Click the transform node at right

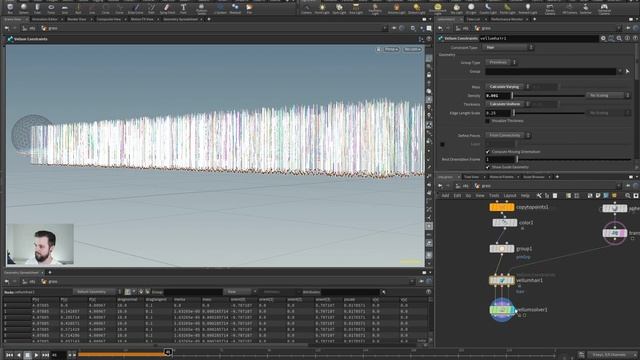point(615,233)
